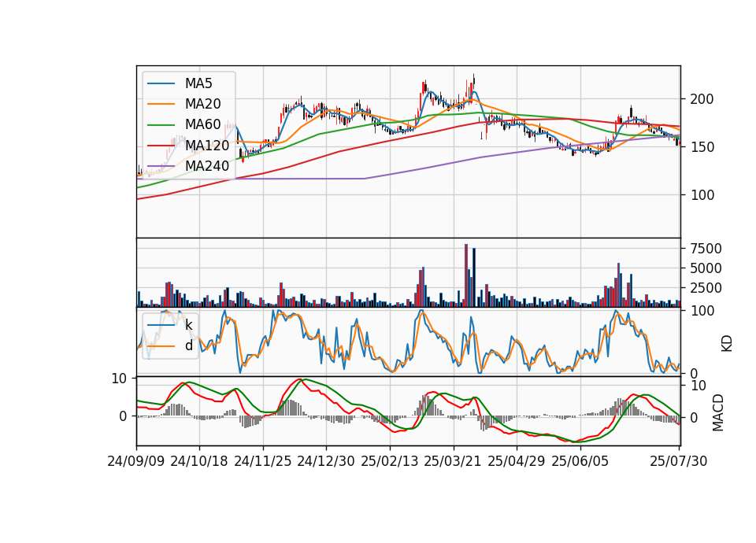Click the MA20 legend label

202,104
